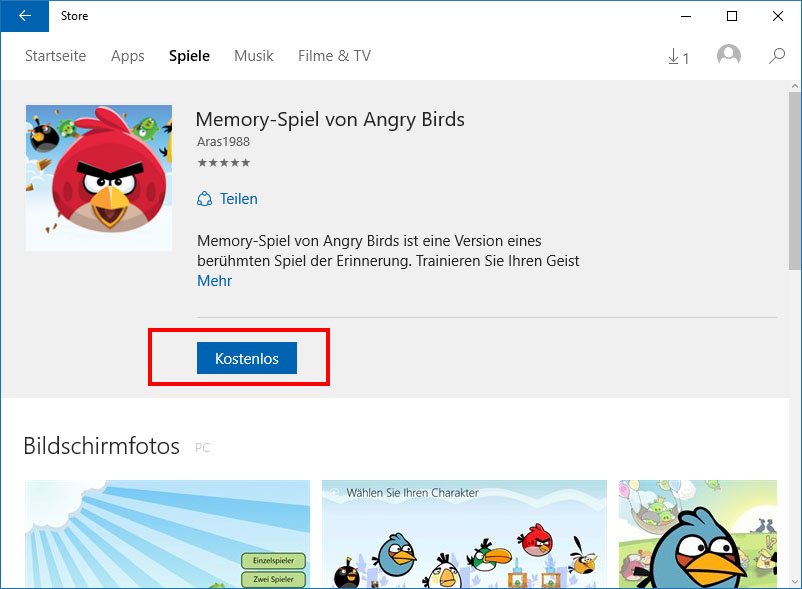The height and width of the screenshot is (589, 802).
Task: Open the third blue bird screenshot
Action: pyautogui.click(x=697, y=533)
